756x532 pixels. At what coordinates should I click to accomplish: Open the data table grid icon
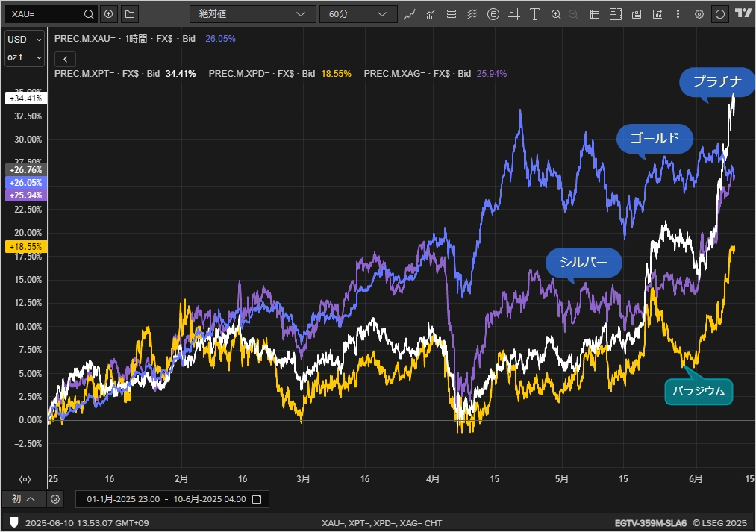coord(595,14)
